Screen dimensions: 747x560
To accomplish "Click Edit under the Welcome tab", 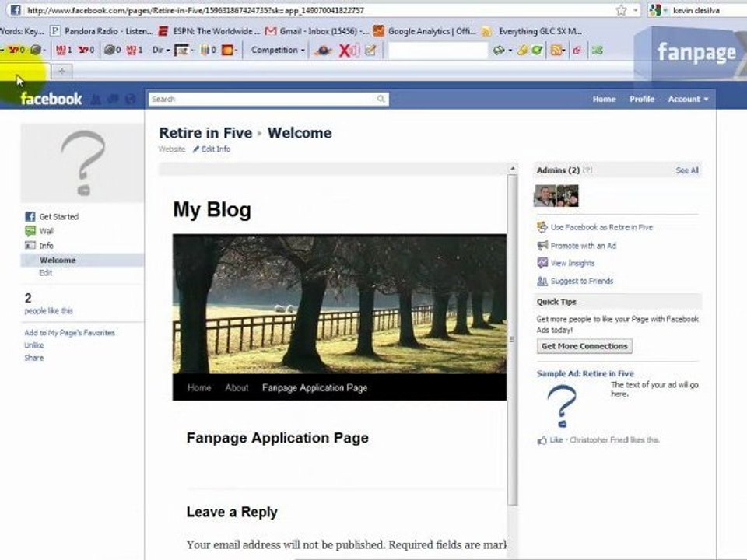I will point(46,273).
